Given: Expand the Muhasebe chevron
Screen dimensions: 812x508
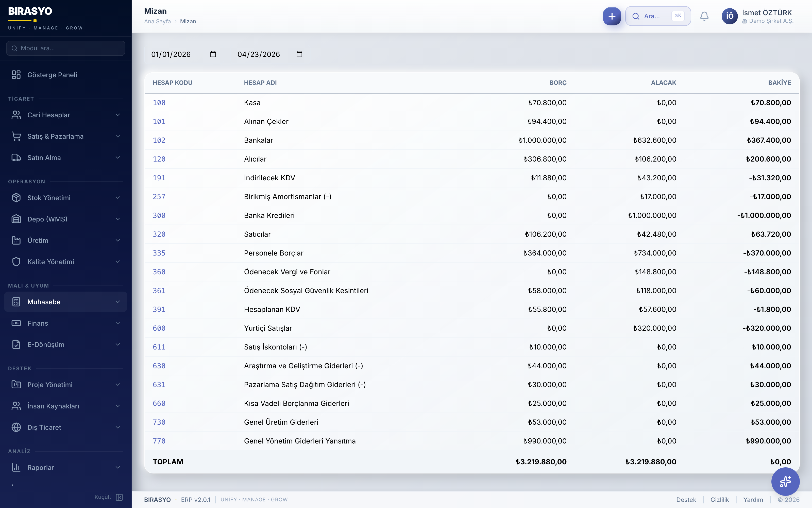Looking at the screenshot, I should point(118,302).
